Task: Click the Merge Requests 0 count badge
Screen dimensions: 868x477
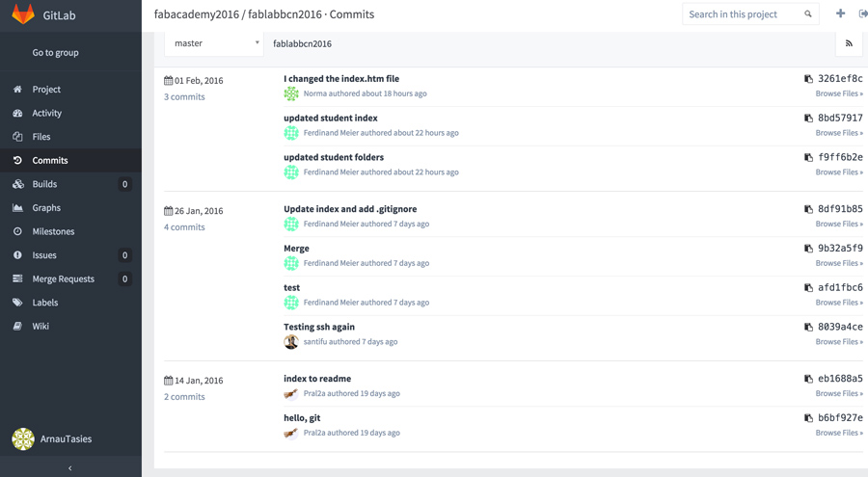Action: pos(124,278)
